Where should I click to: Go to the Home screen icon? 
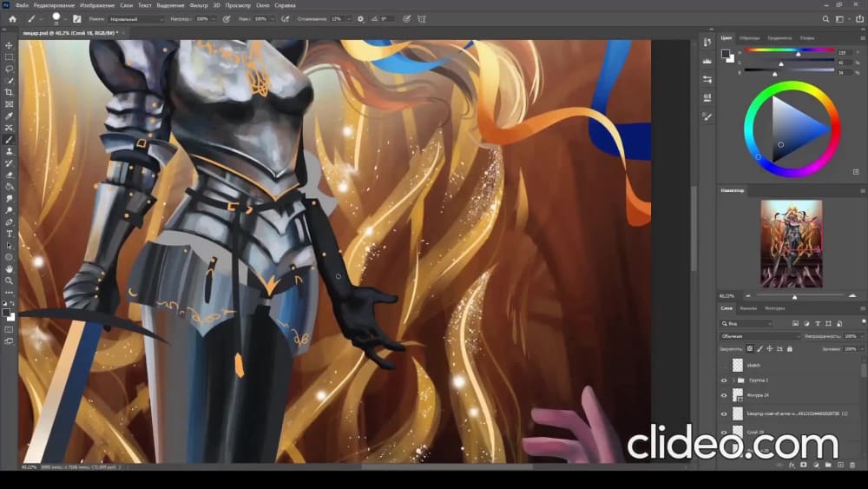tap(12, 19)
